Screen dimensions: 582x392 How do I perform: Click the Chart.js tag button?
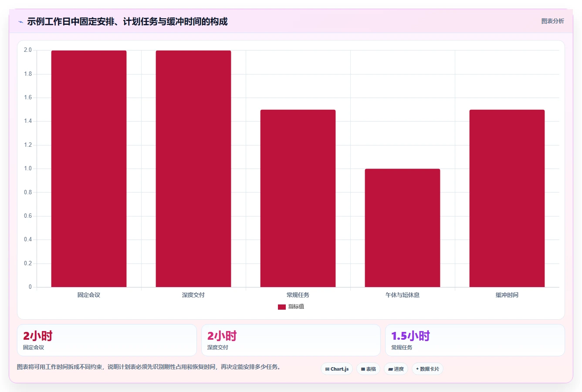(337, 369)
